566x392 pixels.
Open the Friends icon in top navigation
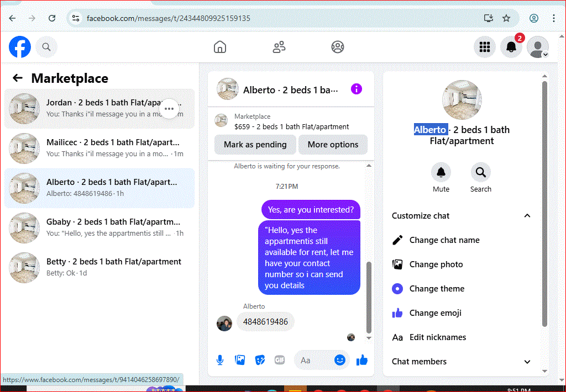coord(279,47)
